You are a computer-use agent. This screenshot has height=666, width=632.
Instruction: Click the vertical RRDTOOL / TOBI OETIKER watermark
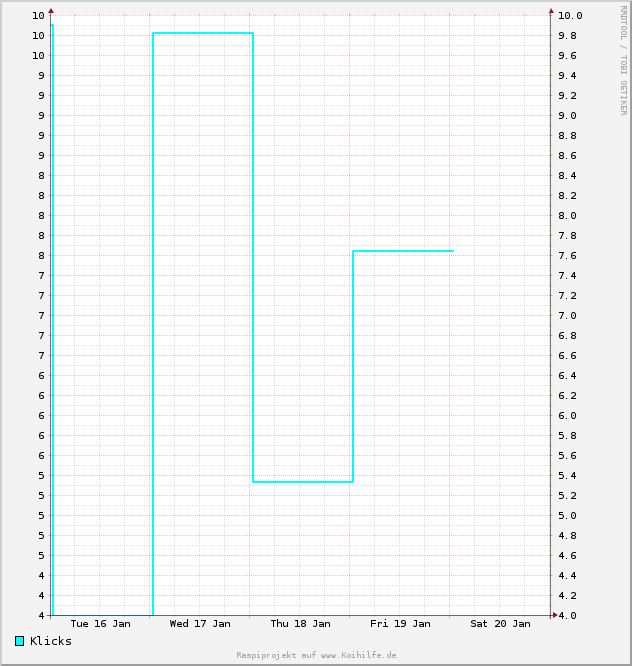click(x=622, y=60)
